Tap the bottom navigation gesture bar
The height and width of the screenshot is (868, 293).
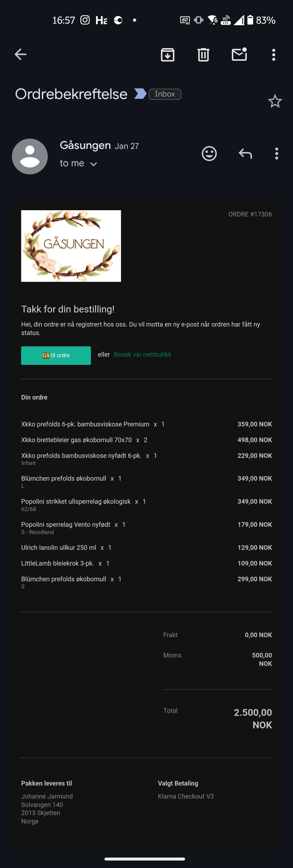click(x=145, y=859)
